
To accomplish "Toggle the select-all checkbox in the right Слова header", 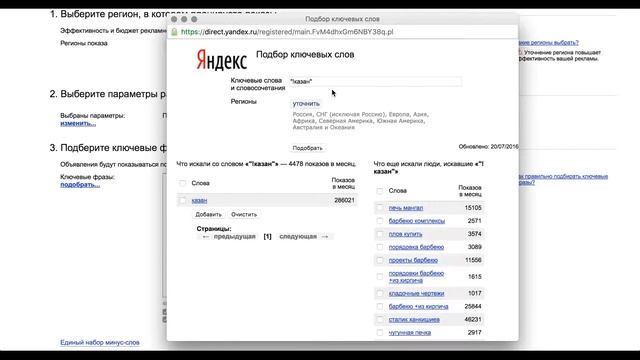I will (x=380, y=191).
